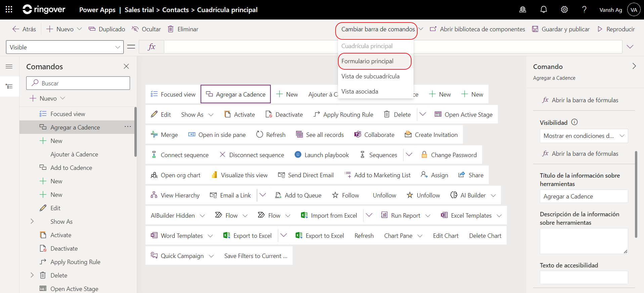
Task: Click Duplicado in the toolbar
Action: [107, 29]
